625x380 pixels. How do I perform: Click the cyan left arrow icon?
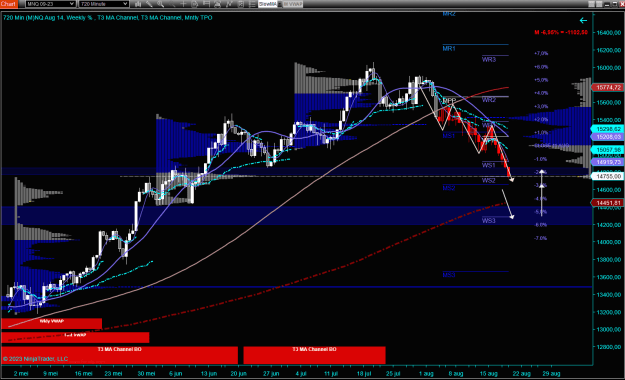[x=583, y=20]
